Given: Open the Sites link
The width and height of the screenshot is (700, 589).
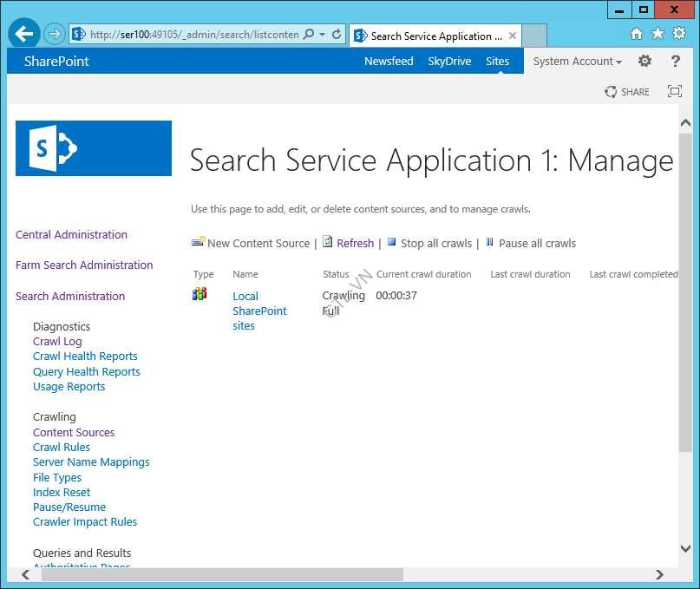Looking at the screenshot, I should [497, 62].
